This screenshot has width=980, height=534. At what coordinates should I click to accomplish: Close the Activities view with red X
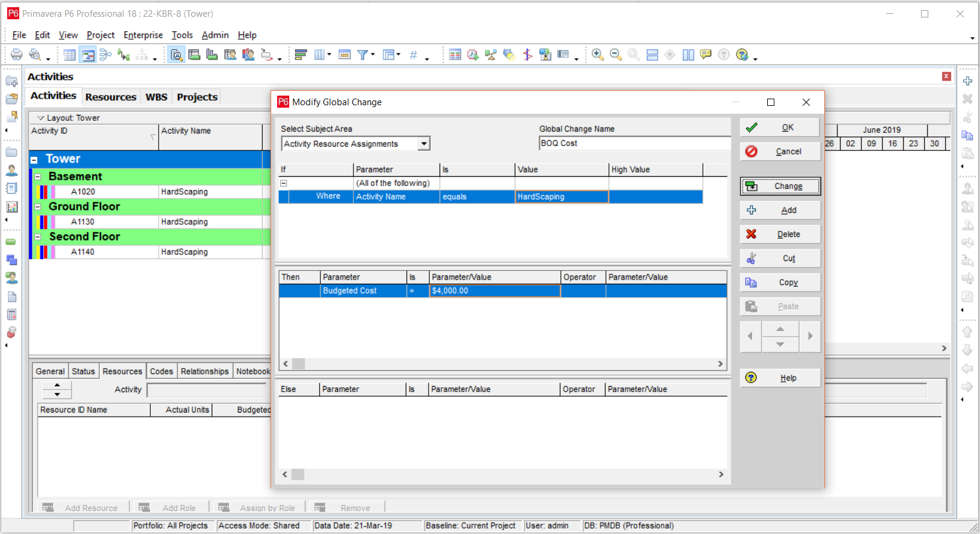pyautogui.click(x=946, y=76)
